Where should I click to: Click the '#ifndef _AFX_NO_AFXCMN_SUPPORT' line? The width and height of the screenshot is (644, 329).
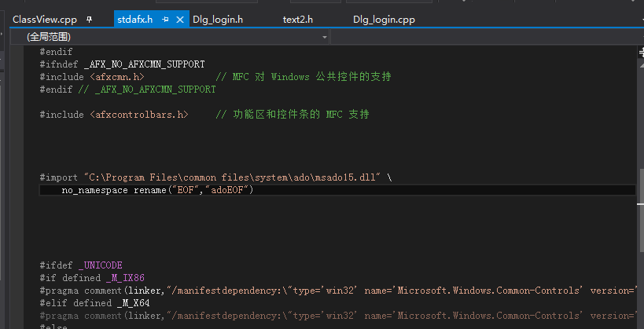click(122, 64)
